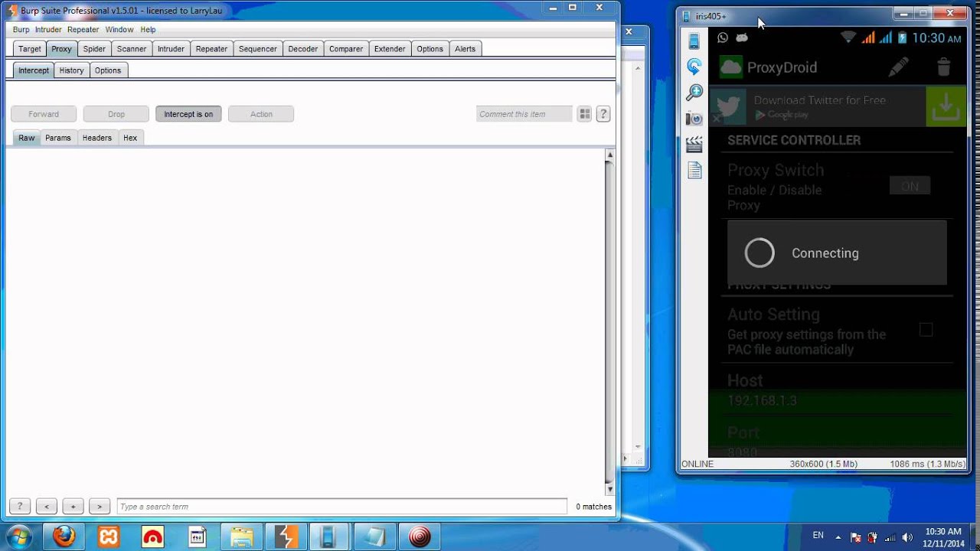Open the red target icon in taskbar
Viewport: 980px width, 551px height.
point(420,537)
